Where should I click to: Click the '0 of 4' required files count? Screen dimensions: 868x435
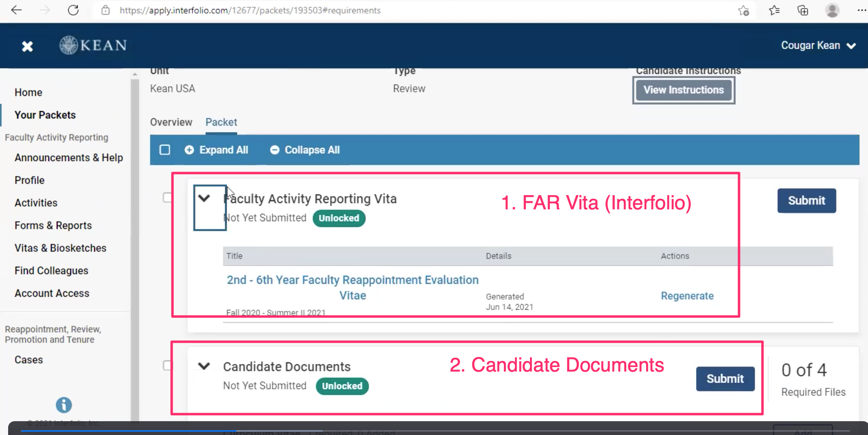(804, 370)
